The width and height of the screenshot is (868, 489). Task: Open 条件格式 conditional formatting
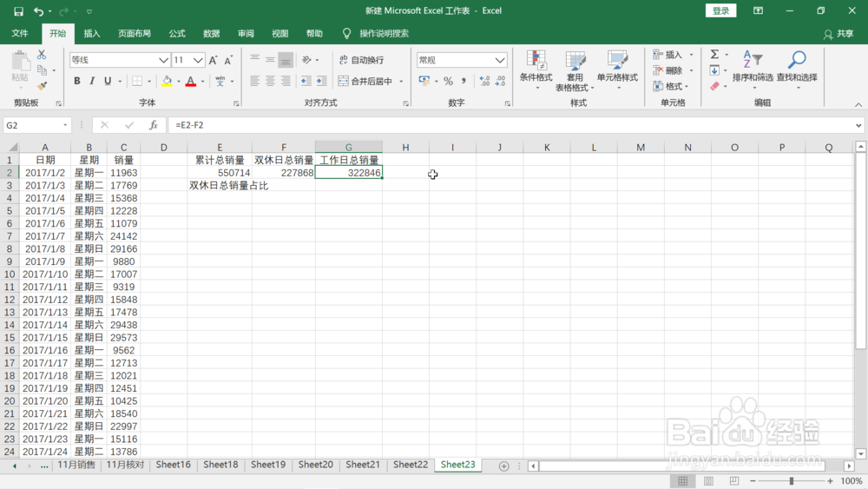(x=536, y=70)
